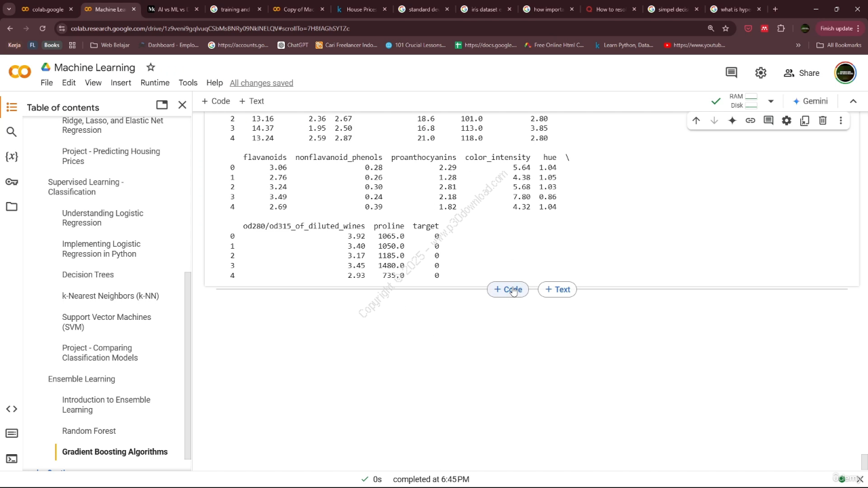868x488 pixels.
Task: Move cell down arrow
Action: 714,121
